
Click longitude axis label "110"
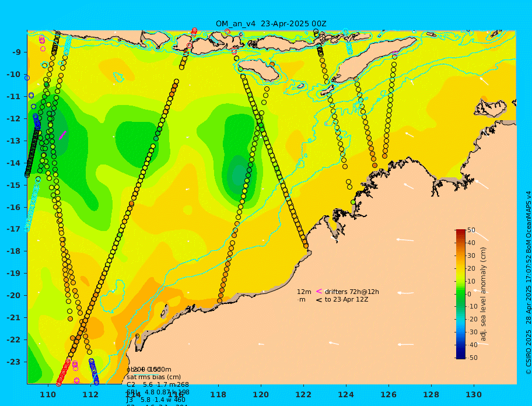coord(48,394)
